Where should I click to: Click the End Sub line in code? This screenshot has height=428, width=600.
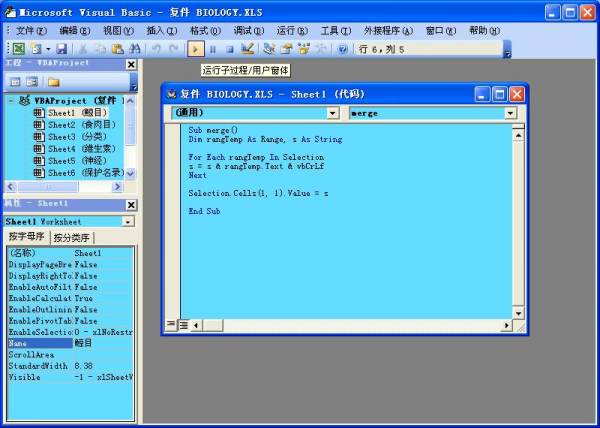pos(204,211)
